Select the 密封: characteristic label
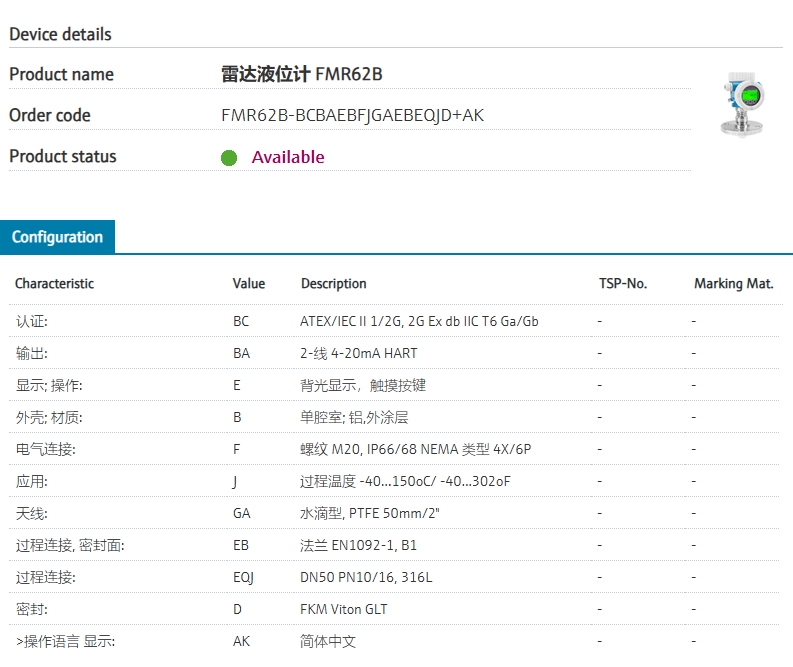 coord(32,609)
